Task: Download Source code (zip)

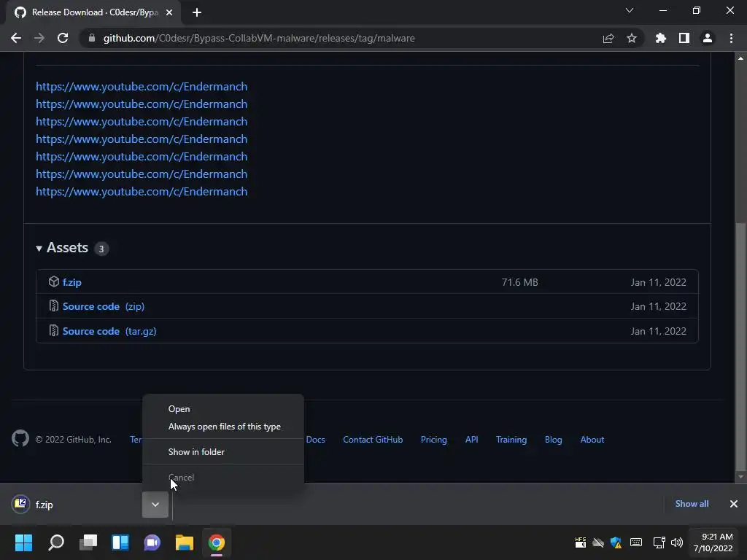Action: tap(104, 306)
